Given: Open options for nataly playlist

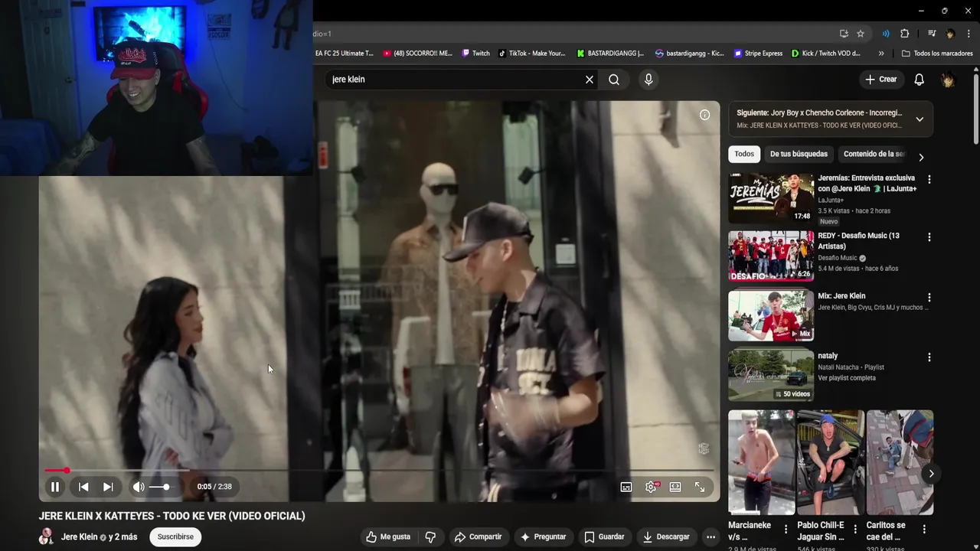Looking at the screenshot, I should pos(929,357).
